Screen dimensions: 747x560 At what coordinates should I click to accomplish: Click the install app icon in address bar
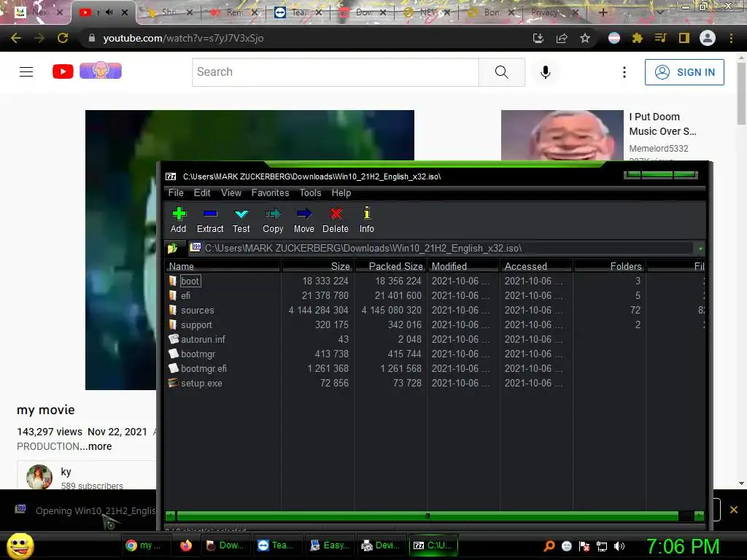click(538, 38)
